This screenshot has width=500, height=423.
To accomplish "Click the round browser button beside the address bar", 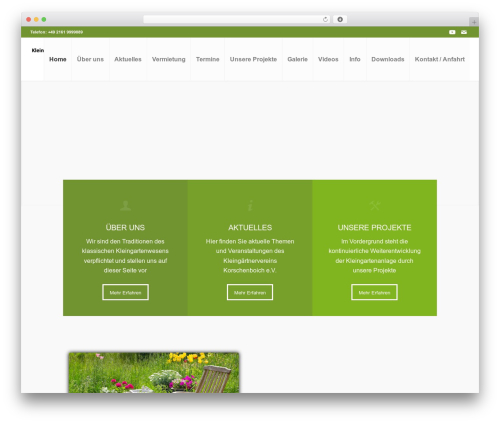I will pyautogui.click(x=340, y=19).
